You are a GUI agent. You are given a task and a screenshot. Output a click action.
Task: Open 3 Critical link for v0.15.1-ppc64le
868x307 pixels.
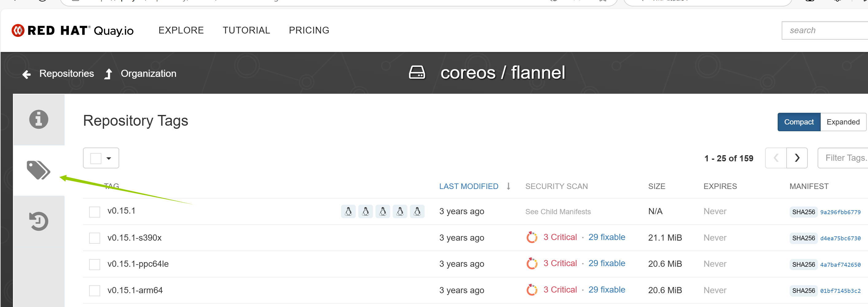click(x=560, y=264)
